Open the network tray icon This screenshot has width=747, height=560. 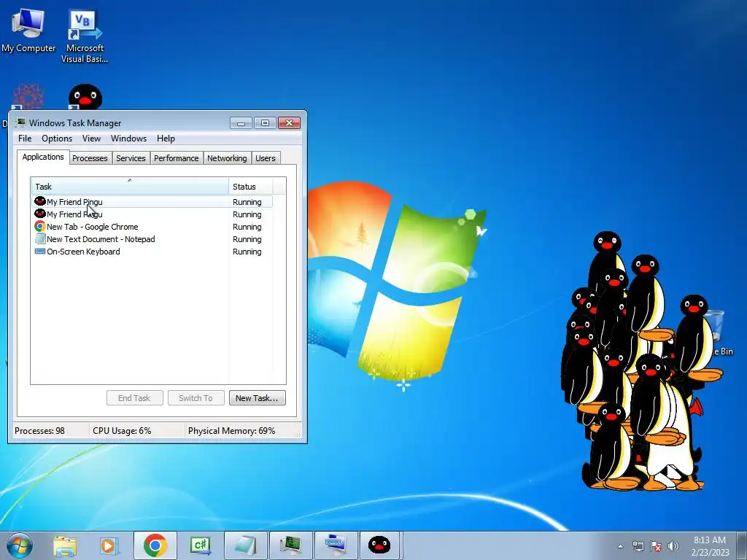pyautogui.click(x=638, y=546)
